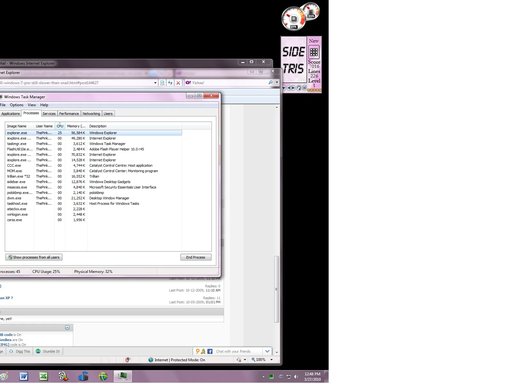Switch to the Services tab
512x384 pixels.
[49, 114]
